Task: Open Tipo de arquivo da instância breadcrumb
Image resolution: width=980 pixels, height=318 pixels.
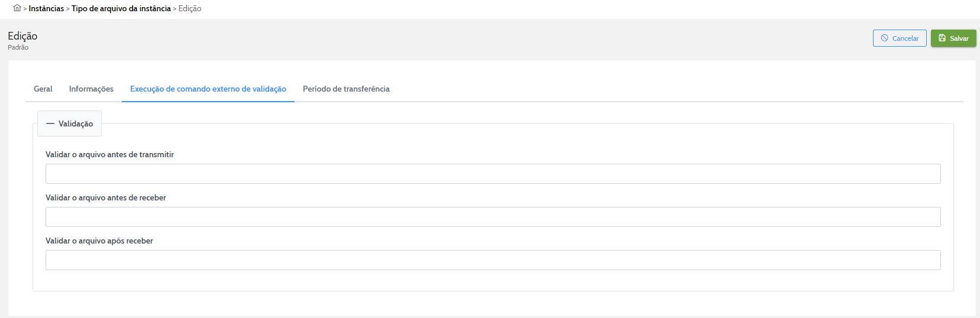Action: click(x=121, y=8)
